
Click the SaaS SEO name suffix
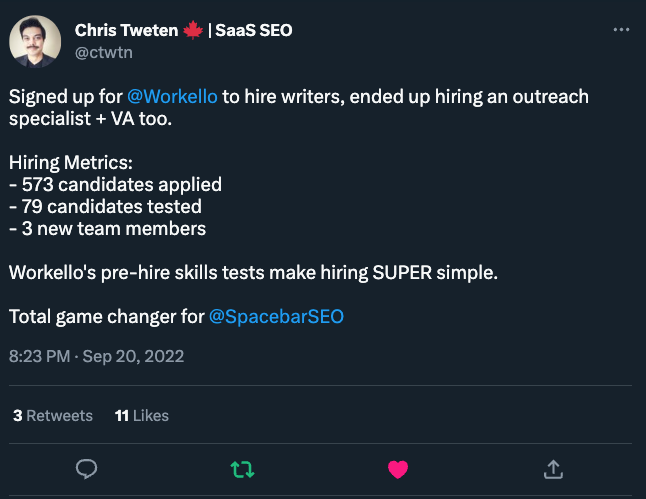tap(254, 30)
